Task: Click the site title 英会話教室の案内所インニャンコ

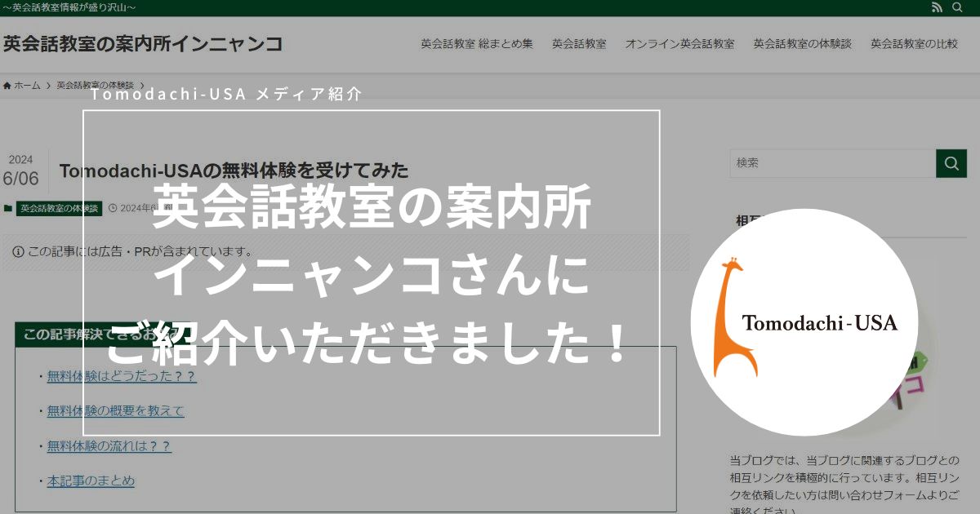Action: pos(143,44)
